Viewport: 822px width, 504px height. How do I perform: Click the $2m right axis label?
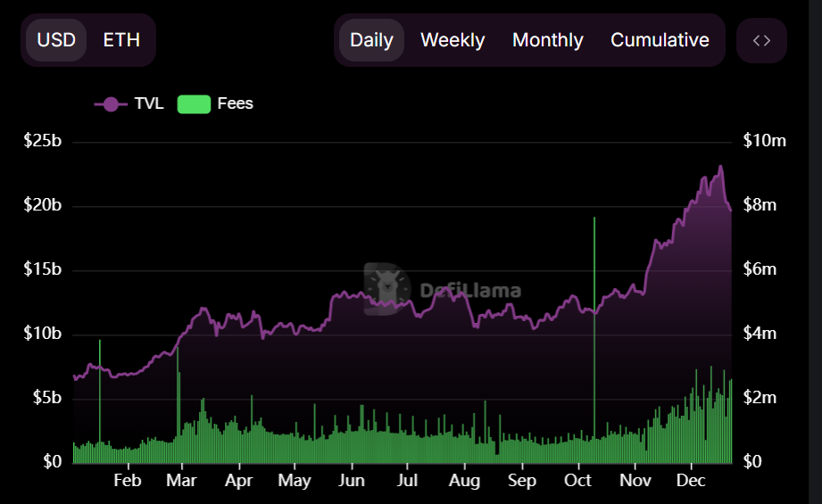click(760, 398)
